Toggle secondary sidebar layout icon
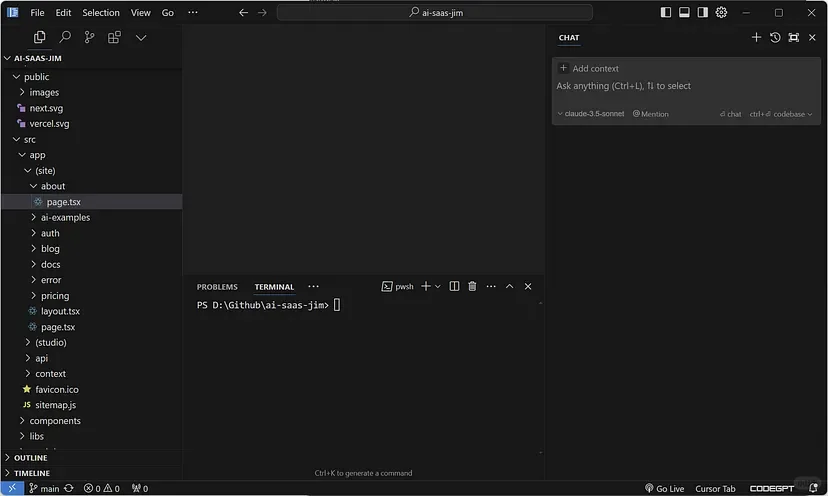 tap(702, 12)
